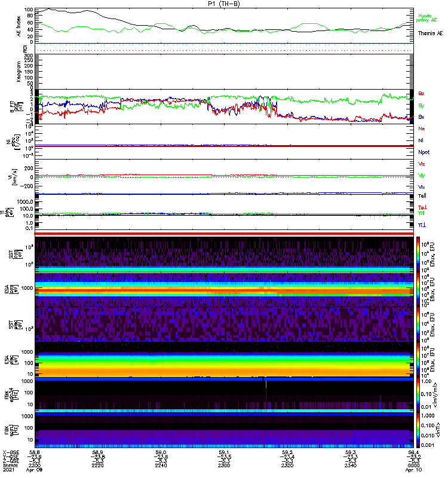
Task: Click the 2300 time tick label
Action: (224, 465)
